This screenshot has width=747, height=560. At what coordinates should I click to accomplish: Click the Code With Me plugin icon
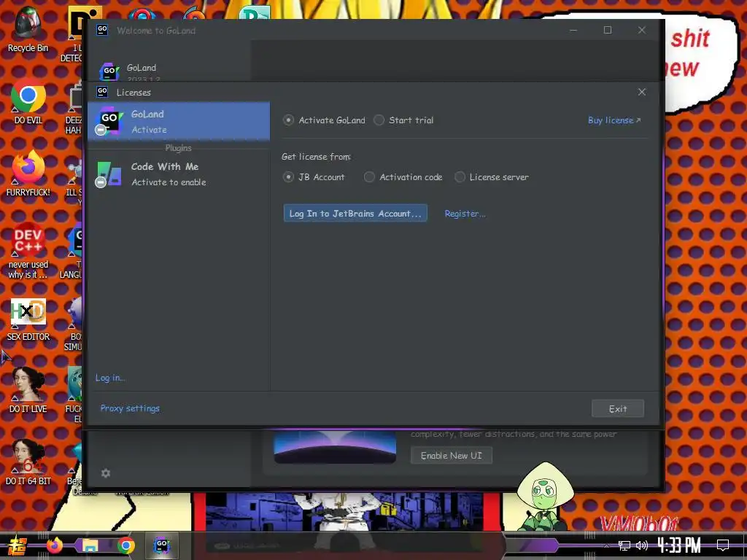pos(108,174)
